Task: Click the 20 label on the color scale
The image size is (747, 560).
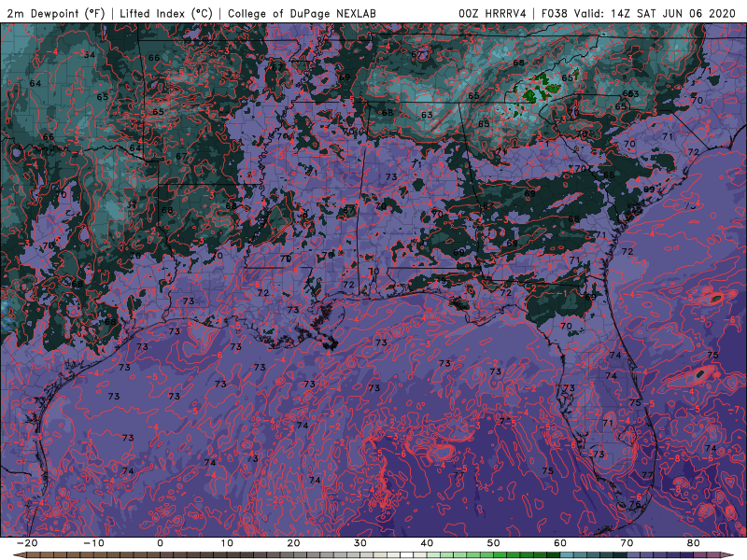Action: [293, 543]
